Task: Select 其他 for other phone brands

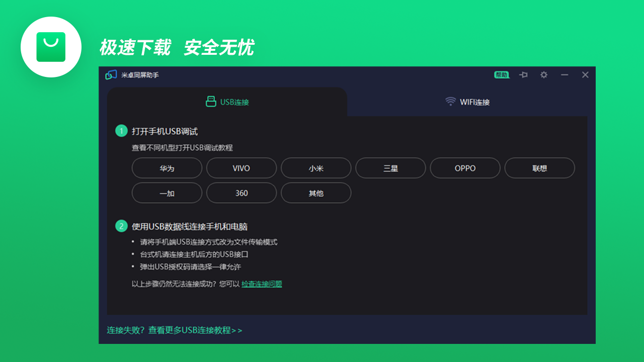Action: (316, 193)
